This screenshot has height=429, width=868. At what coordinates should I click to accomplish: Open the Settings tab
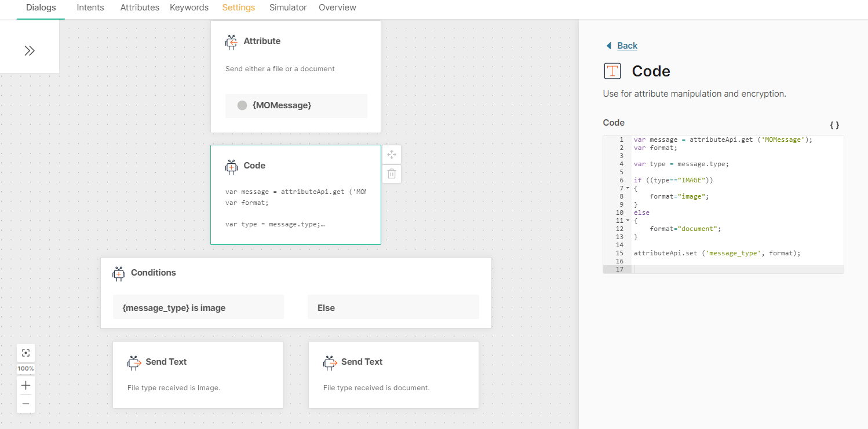(x=239, y=8)
